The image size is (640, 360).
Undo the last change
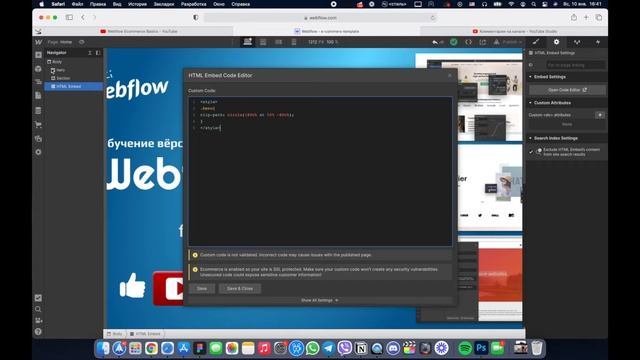435,42
